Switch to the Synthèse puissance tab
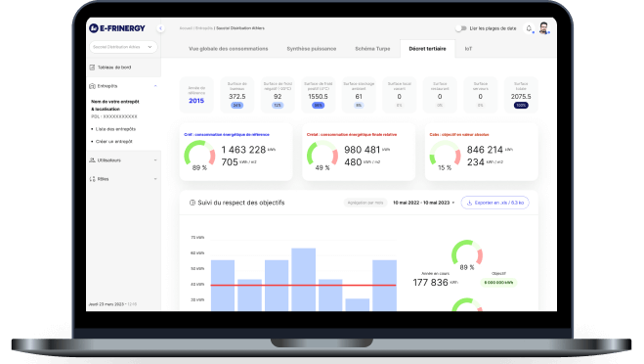The image size is (644, 364). [x=312, y=49]
